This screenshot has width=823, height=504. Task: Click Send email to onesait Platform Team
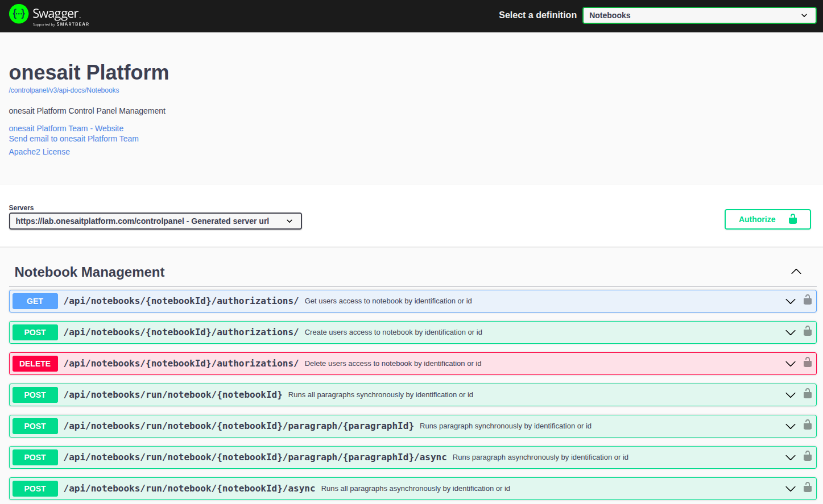73,139
